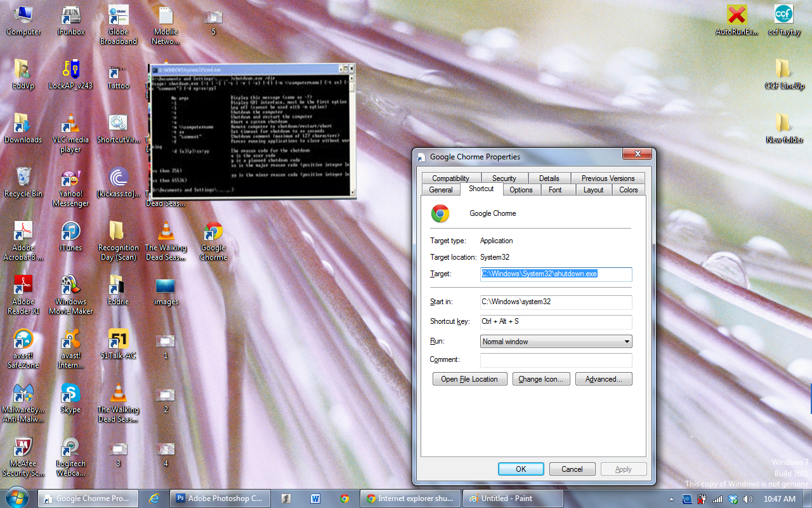Image resolution: width=812 pixels, height=508 pixels.
Task: Click the Target path field
Action: pyautogui.click(x=556, y=274)
